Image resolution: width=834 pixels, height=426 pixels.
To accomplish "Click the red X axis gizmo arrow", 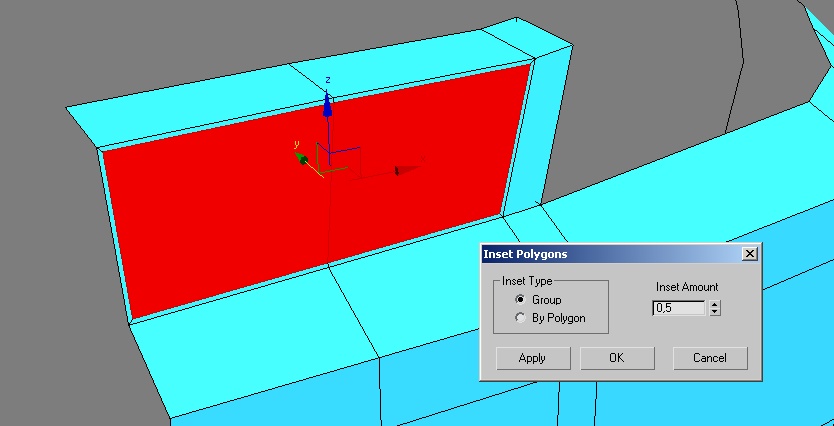I will point(407,170).
